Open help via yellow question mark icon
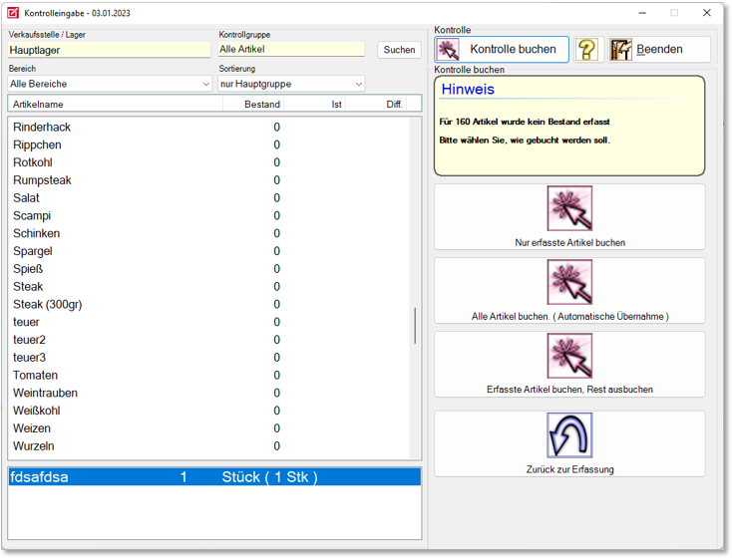Image resolution: width=732 pixels, height=560 pixels. click(x=587, y=50)
